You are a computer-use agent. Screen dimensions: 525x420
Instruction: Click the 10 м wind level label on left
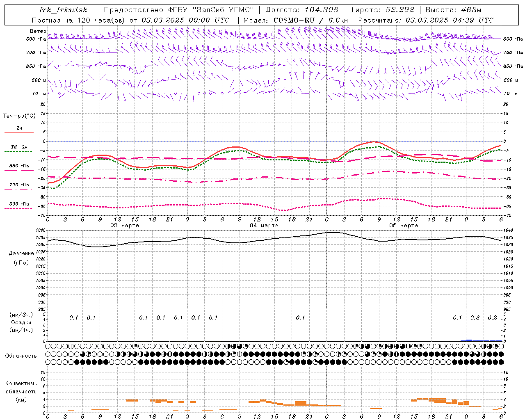[39, 94]
